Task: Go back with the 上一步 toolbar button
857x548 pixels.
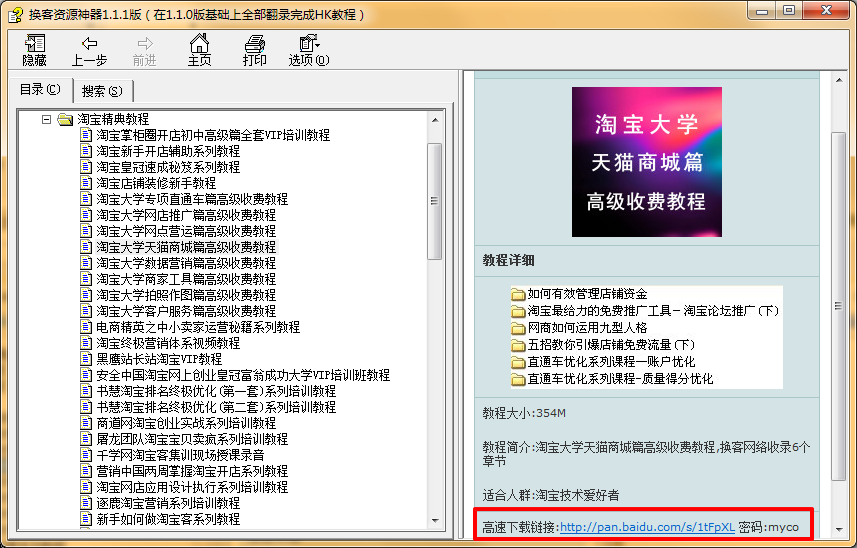Action: point(89,51)
